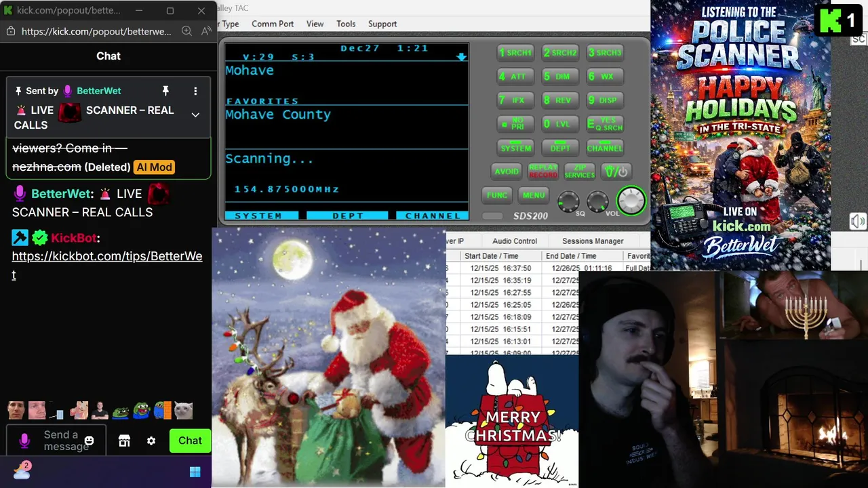
Task: Select session row 12/15/25 16:13:01
Action: (x=513, y=342)
